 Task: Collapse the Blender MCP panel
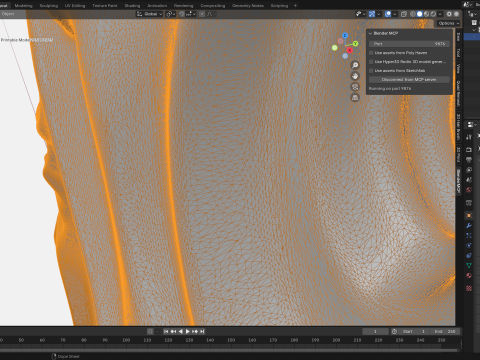click(x=370, y=33)
